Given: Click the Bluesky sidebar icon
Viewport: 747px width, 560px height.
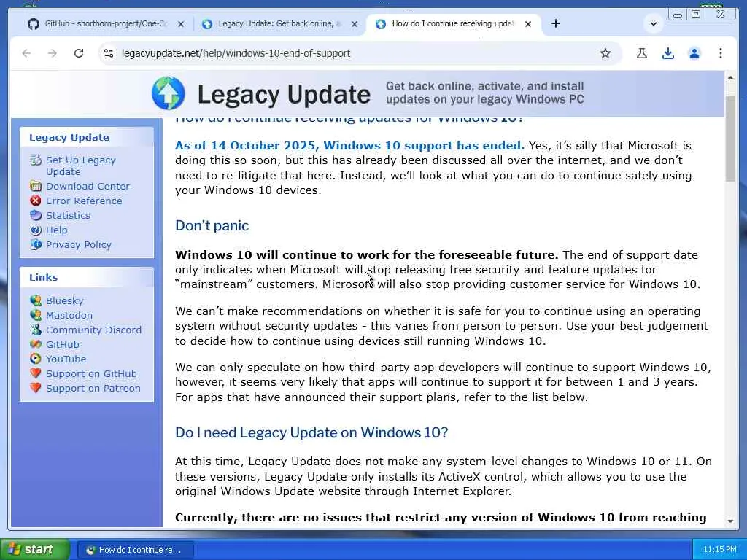Looking at the screenshot, I should click(x=36, y=300).
